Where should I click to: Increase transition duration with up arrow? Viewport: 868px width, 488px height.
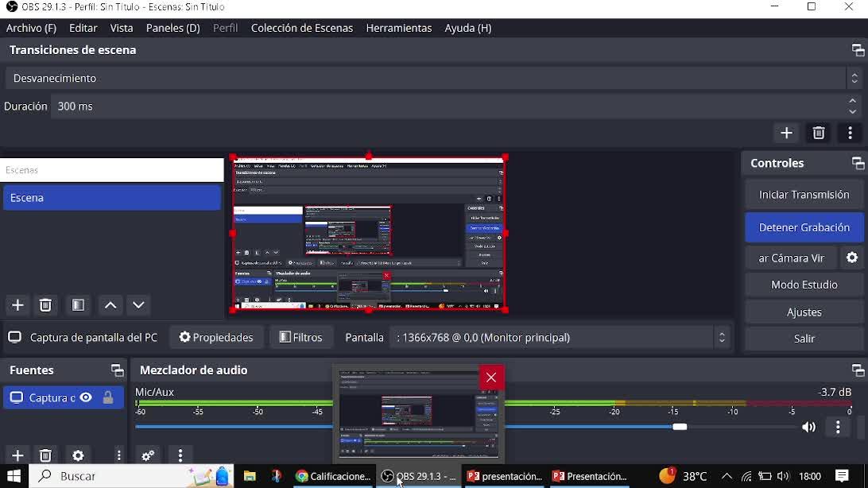coord(852,101)
